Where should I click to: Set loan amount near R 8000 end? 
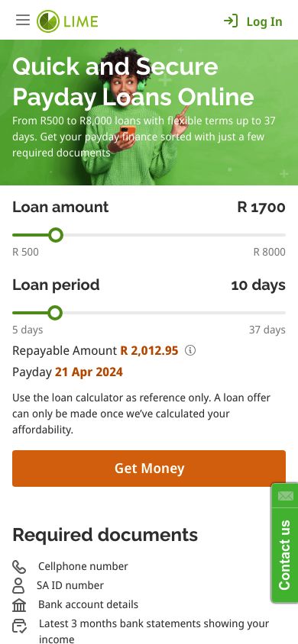tap(281, 235)
